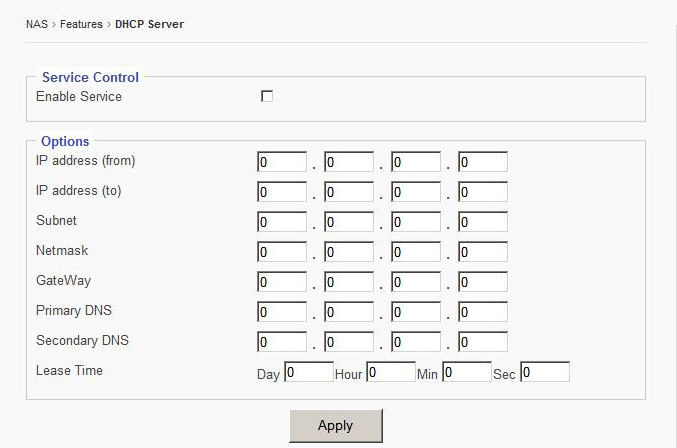Image resolution: width=677 pixels, height=448 pixels.
Task: Focus the third Primary DNS octet
Action: (416, 312)
